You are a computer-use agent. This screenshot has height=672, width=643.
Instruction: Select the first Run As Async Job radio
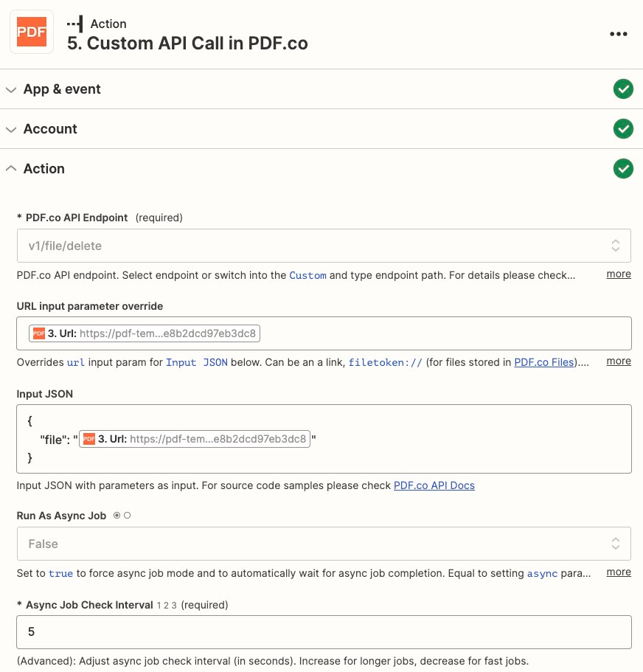pyautogui.click(x=117, y=516)
